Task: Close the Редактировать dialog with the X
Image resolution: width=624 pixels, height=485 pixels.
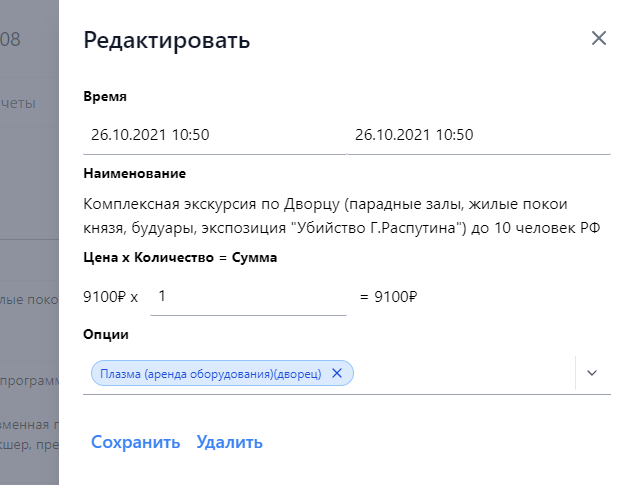Action: click(x=599, y=39)
